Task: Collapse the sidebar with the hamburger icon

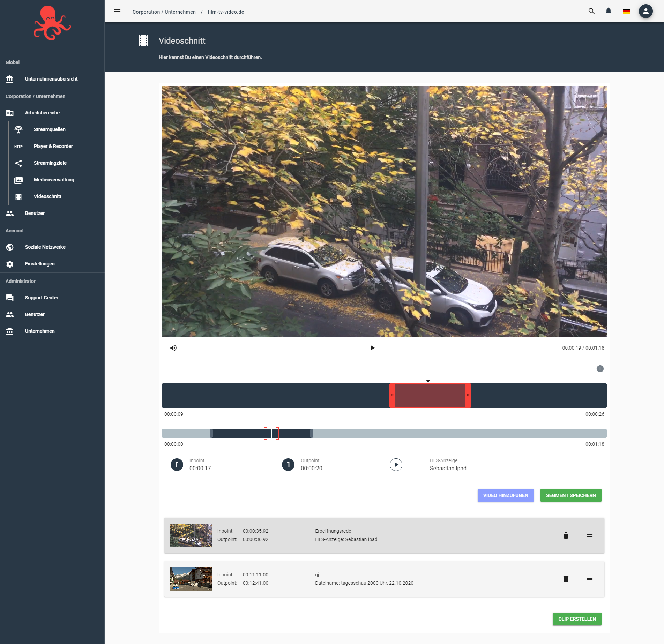Action: click(x=117, y=11)
